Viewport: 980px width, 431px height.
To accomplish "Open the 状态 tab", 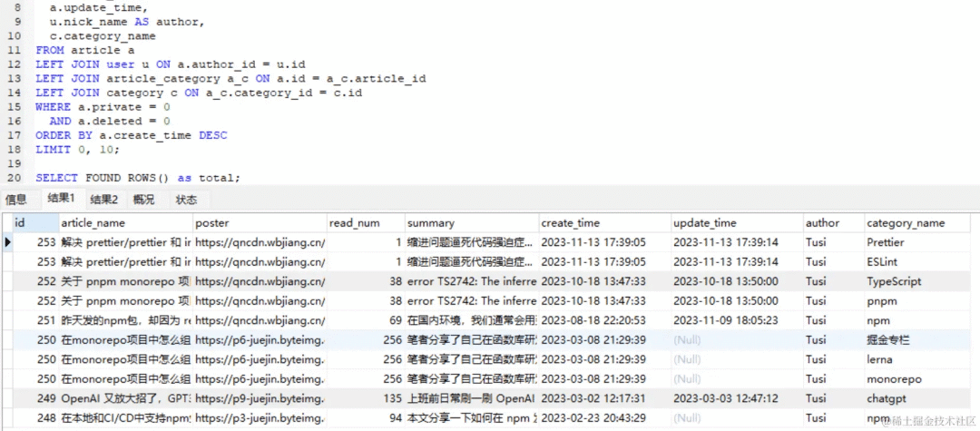I will pos(186,200).
